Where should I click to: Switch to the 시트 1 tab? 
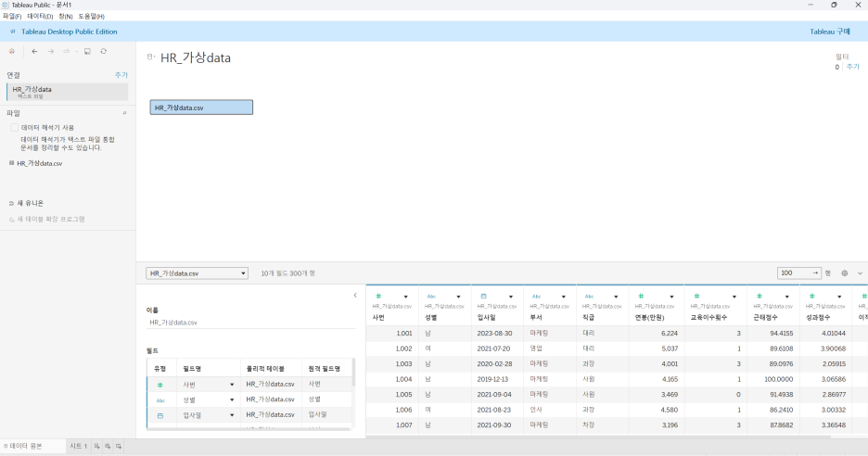tap(78, 446)
